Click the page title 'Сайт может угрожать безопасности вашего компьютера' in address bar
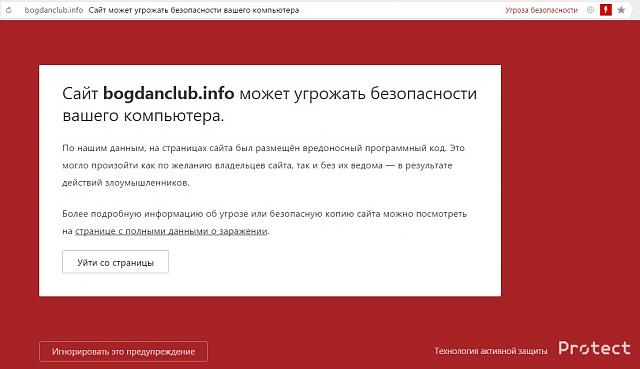 click(x=194, y=10)
